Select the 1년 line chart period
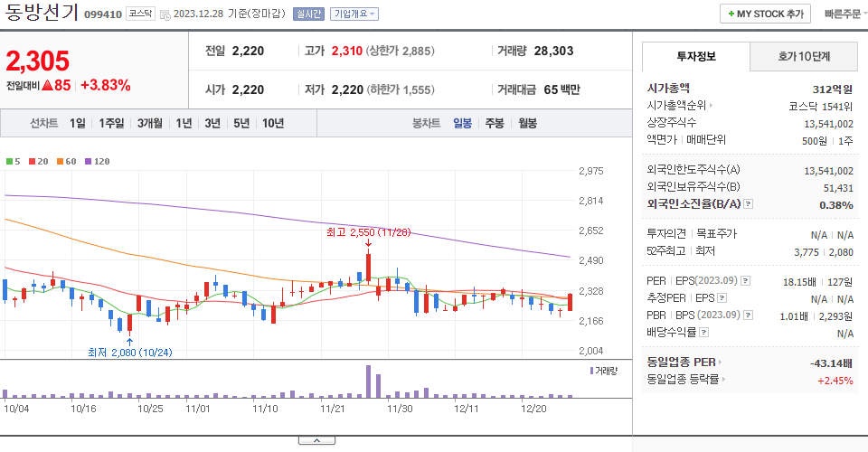 pyautogui.click(x=184, y=123)
